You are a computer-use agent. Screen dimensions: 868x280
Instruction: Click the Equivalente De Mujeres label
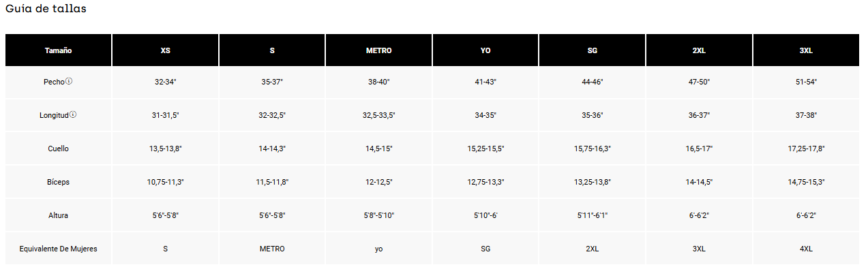[58, 249]
